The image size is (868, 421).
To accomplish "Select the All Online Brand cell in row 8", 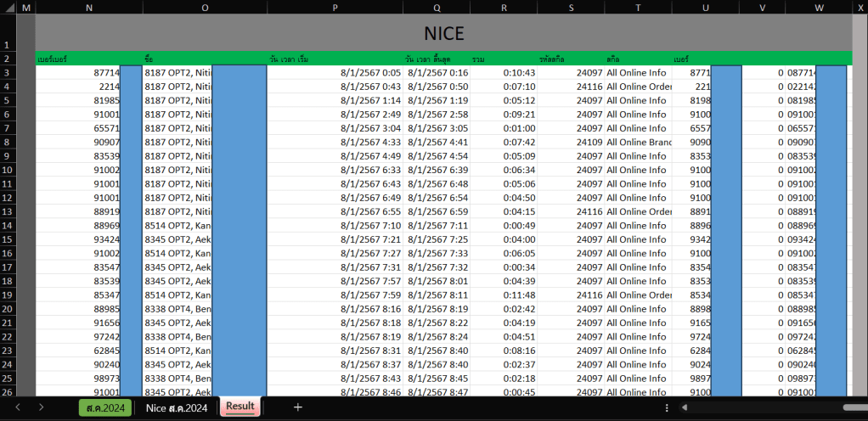I will tap(637, 143).
